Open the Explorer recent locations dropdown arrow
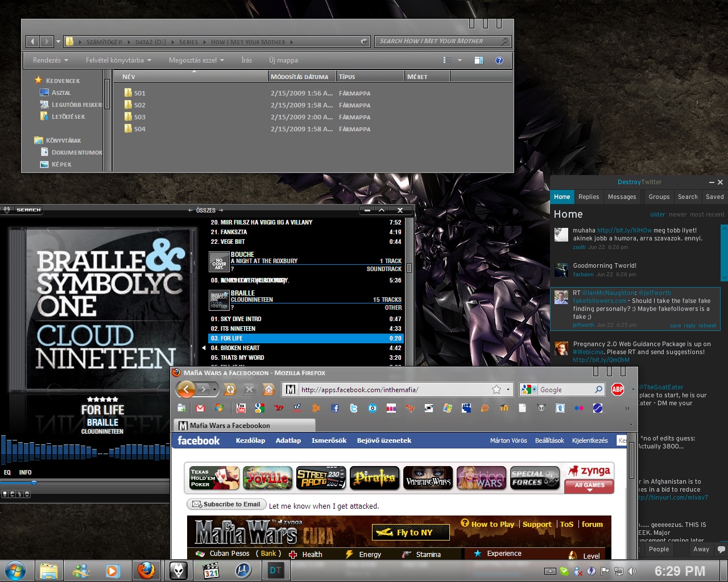The height and width of the screenshot is (582, 728). (58, 41)
